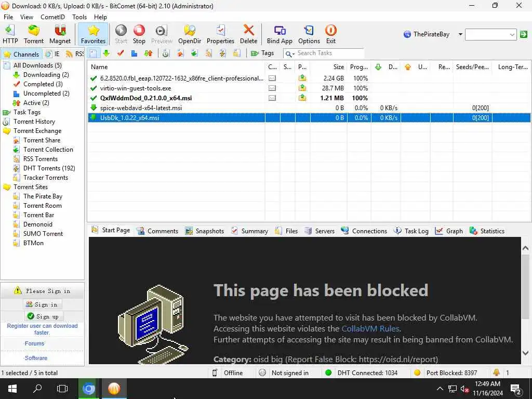Image resolution: width=532 pixels, height=399 pixels.
Task: Open the View menu
Action: [26, 17]
